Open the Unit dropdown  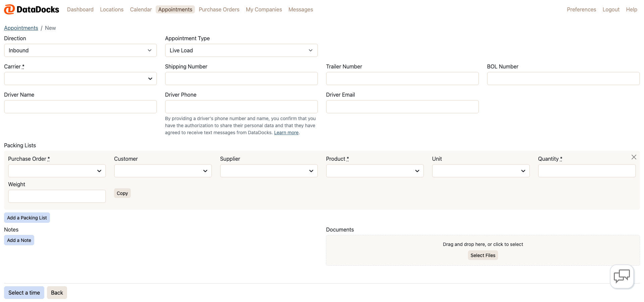pyautogui.click(x=481, y=171)
